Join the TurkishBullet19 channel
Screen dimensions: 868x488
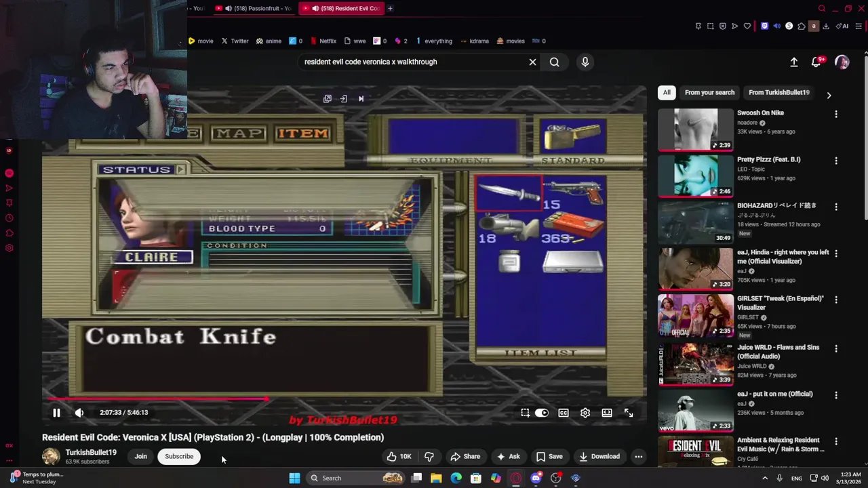tap(140, 457)
